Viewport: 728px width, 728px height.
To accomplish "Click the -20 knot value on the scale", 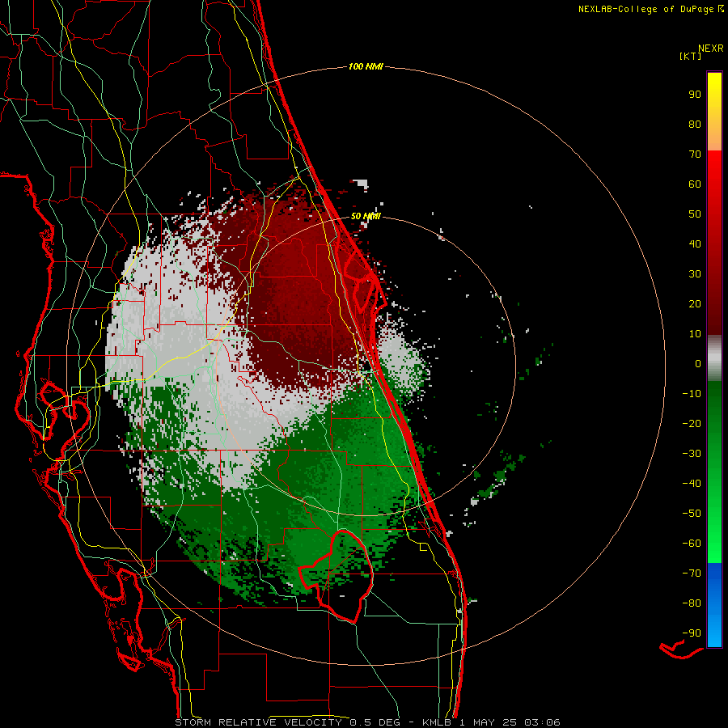I will point(692,424).
